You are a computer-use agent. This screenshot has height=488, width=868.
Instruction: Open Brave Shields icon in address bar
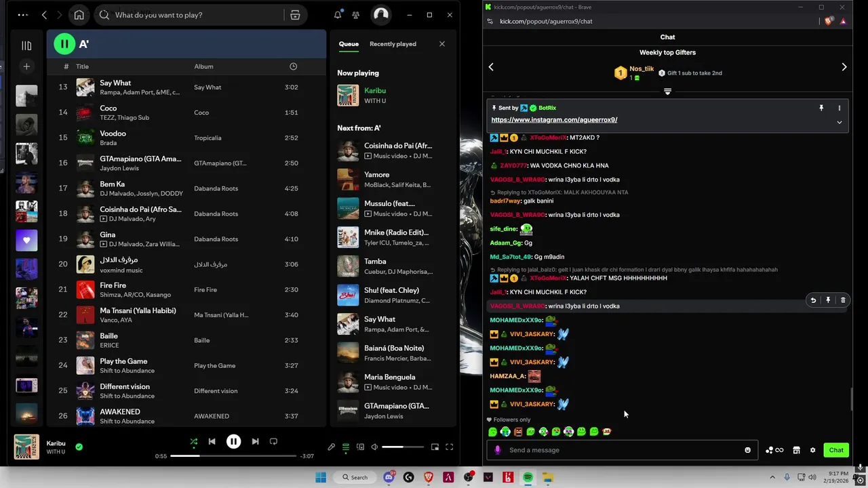tap(829, 21)
